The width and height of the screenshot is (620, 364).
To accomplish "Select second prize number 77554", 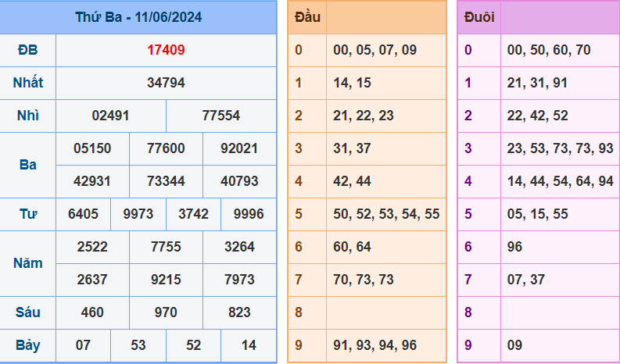I will (221, 116).
